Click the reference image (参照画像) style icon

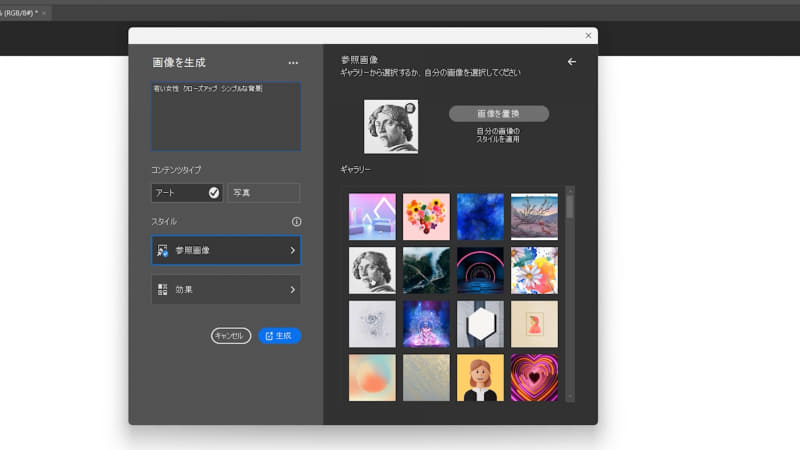coord(162,250)
